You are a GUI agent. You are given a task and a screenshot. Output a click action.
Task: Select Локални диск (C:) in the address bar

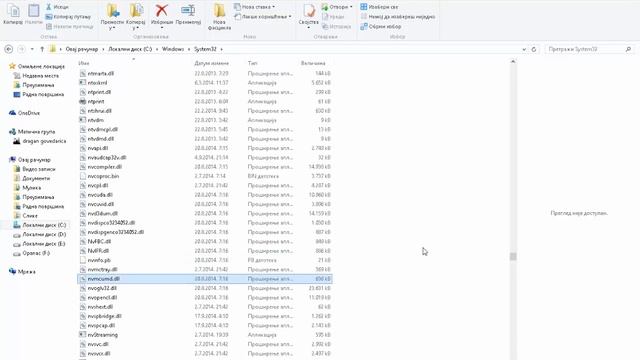(130, 49)
